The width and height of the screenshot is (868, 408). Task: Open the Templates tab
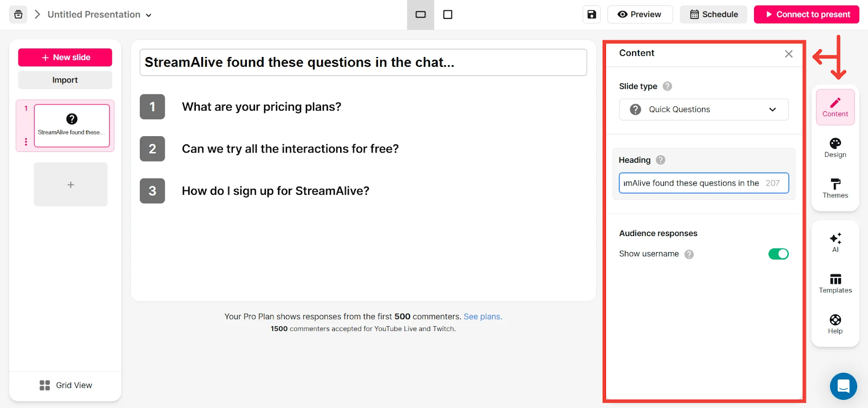pos(835,284)
